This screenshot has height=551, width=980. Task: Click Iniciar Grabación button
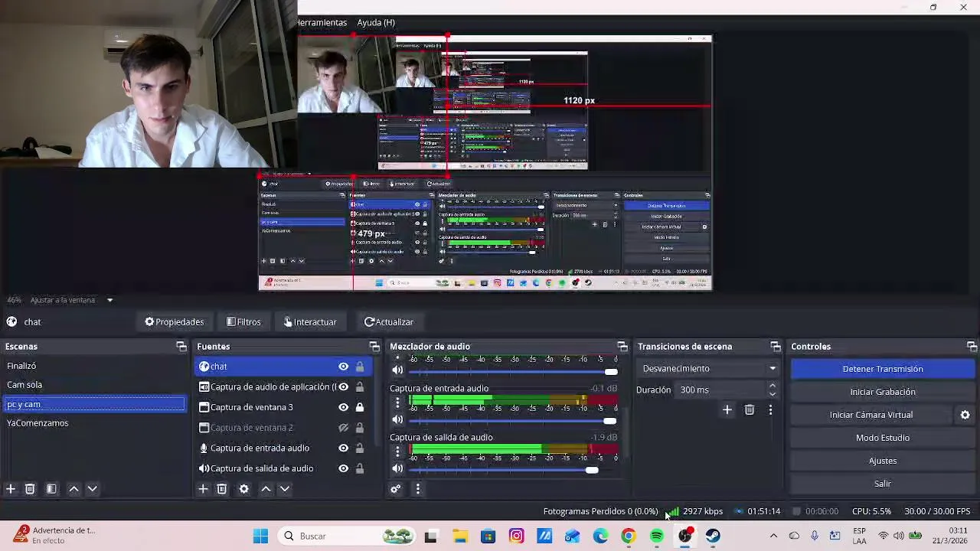pos(883,392)
